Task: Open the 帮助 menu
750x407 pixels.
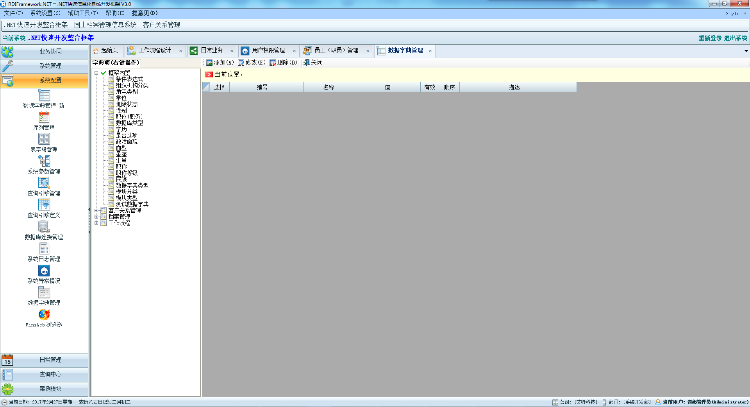Action: (x=115, y=13)
